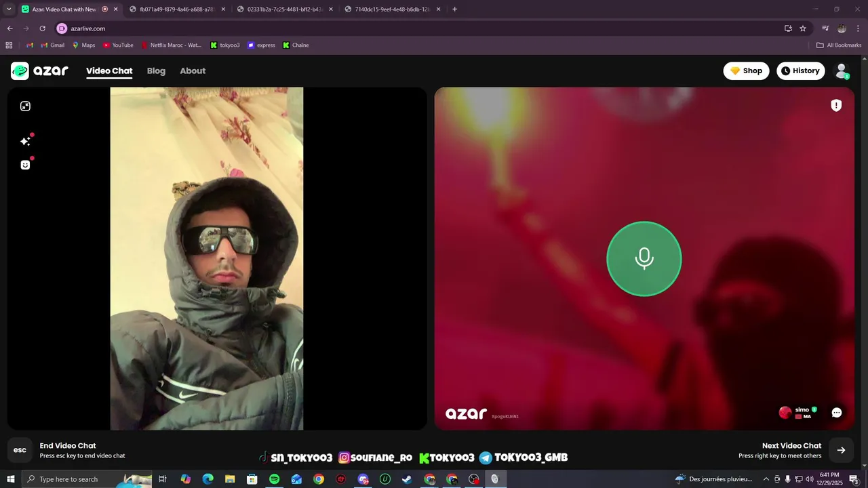The height and width of the screenshot is (488, 868).
Task: Launch Microsoft Edge from taskbar
Action: pyautogui.click(x=208, y=479)
